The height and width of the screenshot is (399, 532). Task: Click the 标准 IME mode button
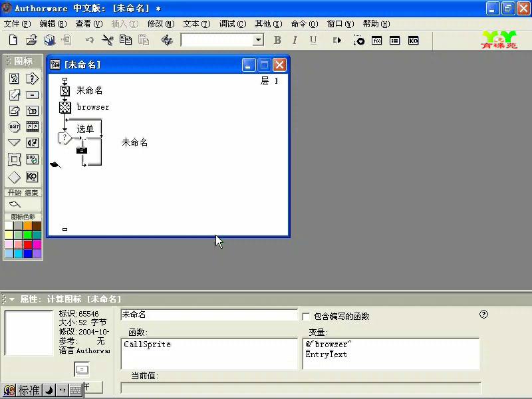(29, 390)
